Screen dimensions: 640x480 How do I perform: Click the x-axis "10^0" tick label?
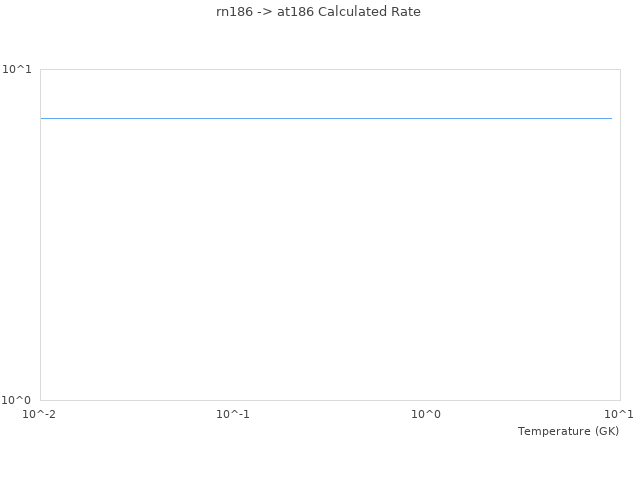coord(427,414)
